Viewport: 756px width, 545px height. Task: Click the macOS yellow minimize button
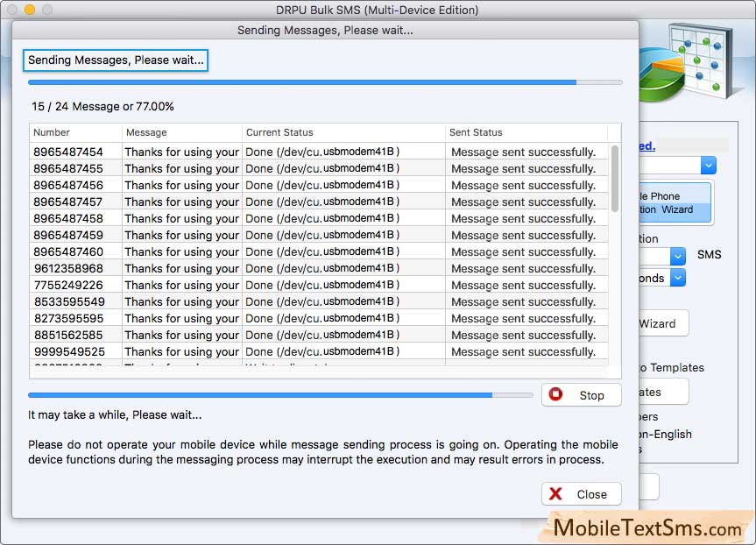[30, 9]
